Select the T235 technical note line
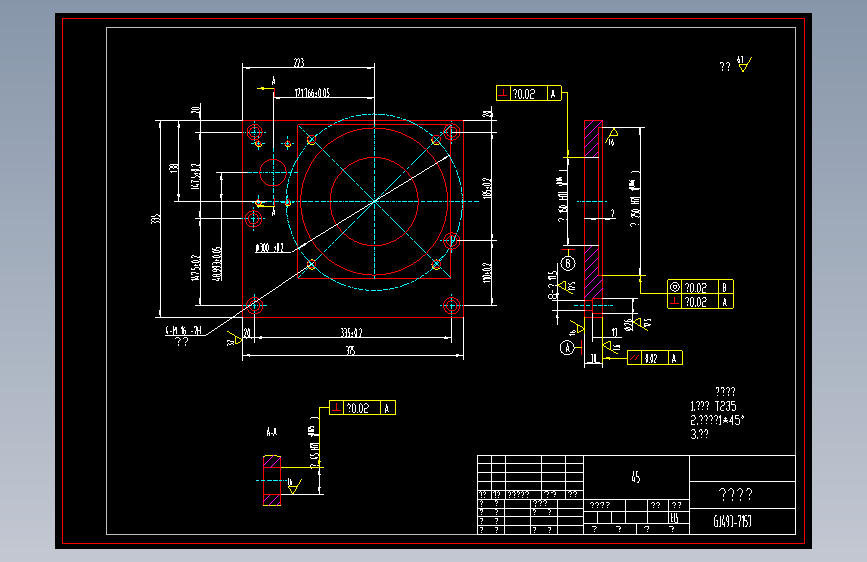Screen dimensions: 867x562 (x=713, y=406)
